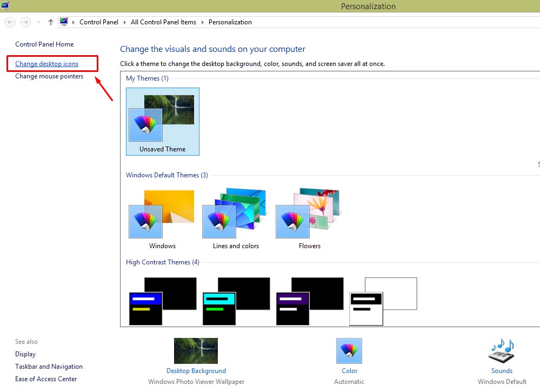Expand the chevron after Control Panel breadcrumb
The width and height of the screenshot is (540, 392).
pos(125,22)
